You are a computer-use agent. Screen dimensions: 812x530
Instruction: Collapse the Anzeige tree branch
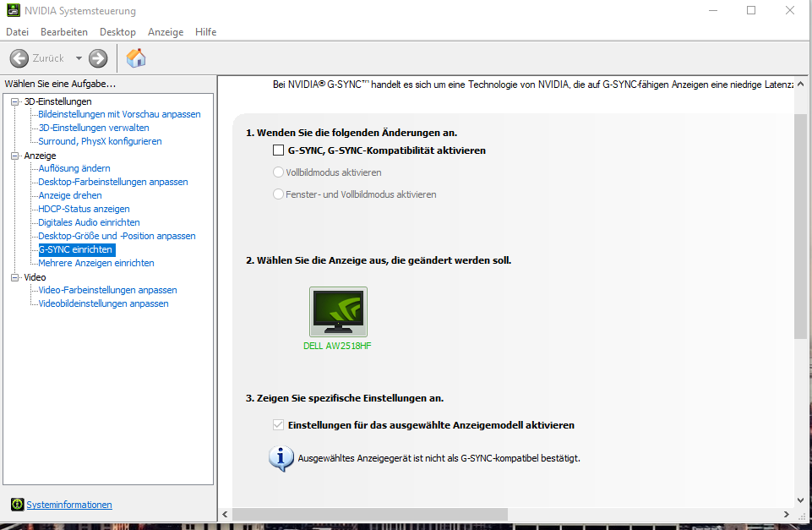pos(13,155)
